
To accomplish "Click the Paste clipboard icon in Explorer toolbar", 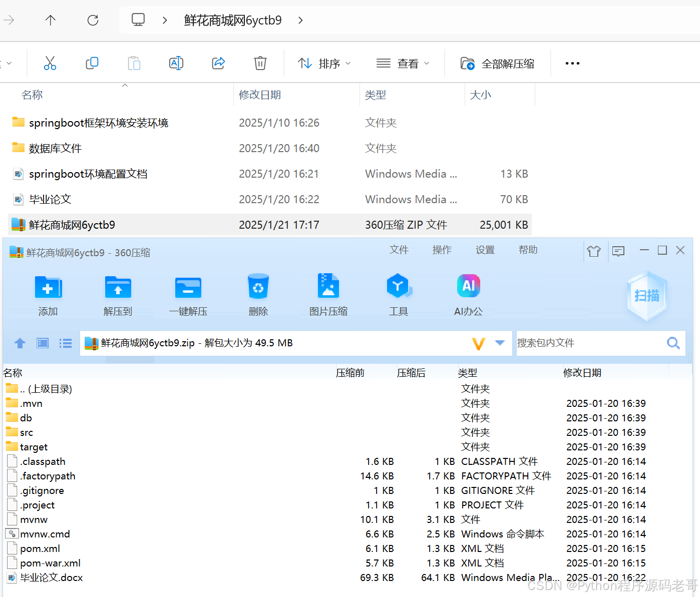I will [134, 63].
